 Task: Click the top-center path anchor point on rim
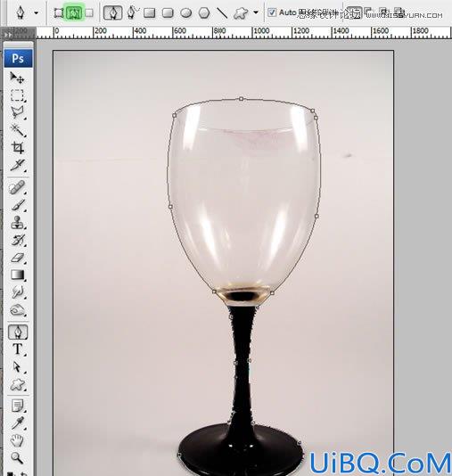(x=241, y=99)
